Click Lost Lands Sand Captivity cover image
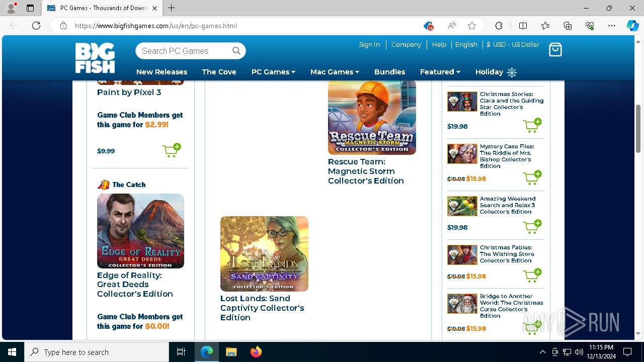 [264, 254]
